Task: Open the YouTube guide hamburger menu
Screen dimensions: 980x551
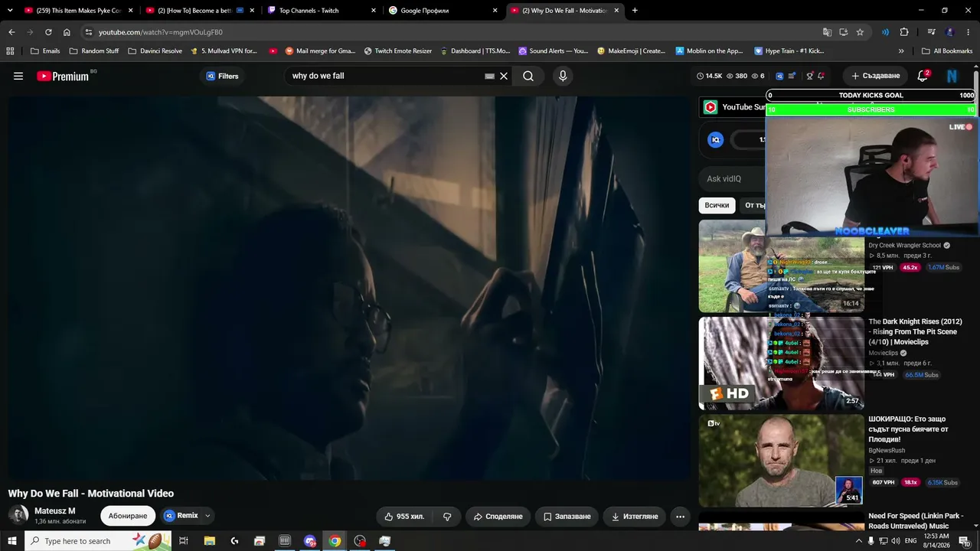Action: pyautogui.click(x=18, y=76)
